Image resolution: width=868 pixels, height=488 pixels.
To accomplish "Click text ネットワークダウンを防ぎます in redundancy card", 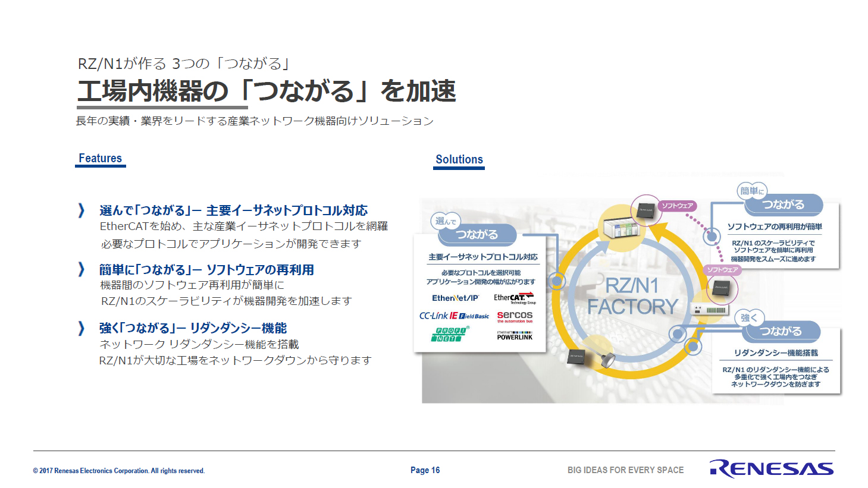I will 776,385.
